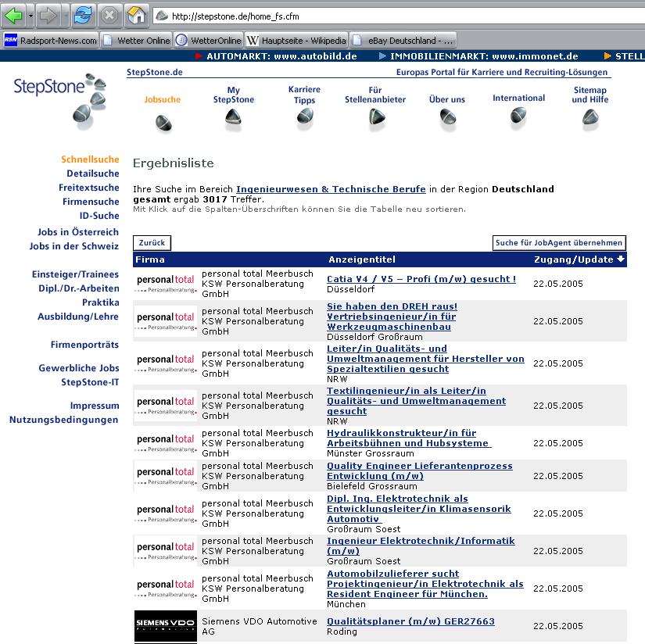Click the Zurück button
The width and height of the screenshot is (645, 644).
pos(152,242)
